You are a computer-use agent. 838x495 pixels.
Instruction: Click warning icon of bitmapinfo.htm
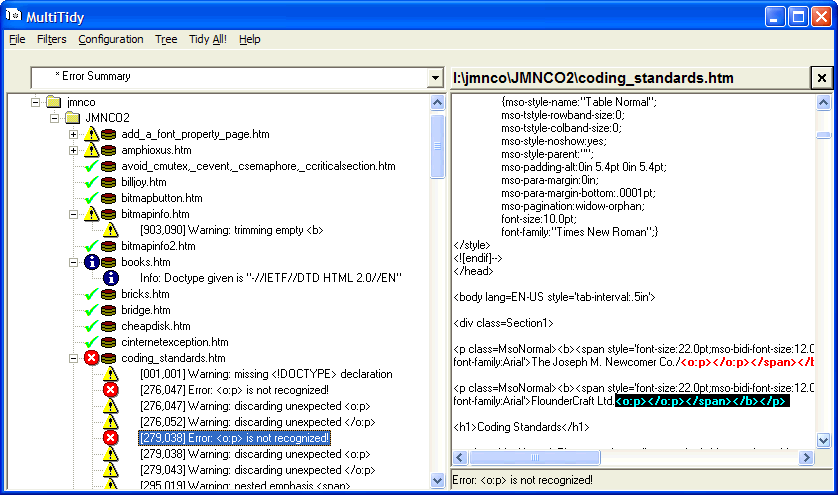click(91, 214)
